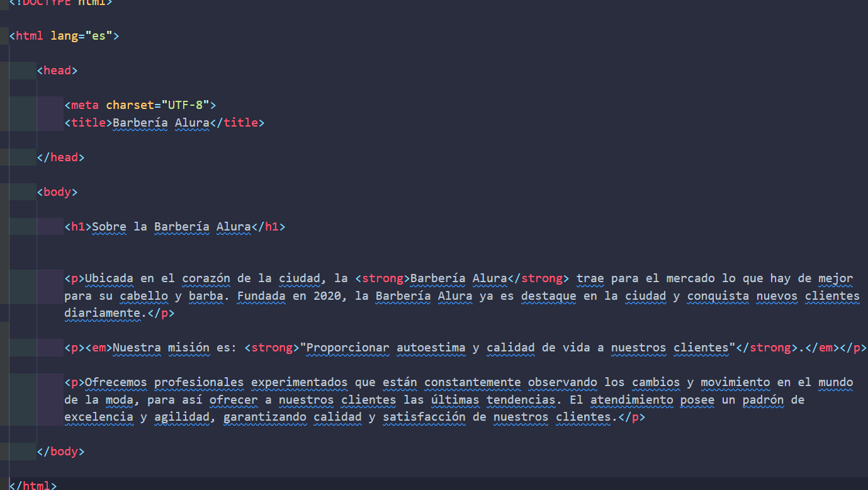Viewport: 868px width, 490px height.
Task: Click "Barbería Alura" inside the title tag
Action: [x=161, y=123]
